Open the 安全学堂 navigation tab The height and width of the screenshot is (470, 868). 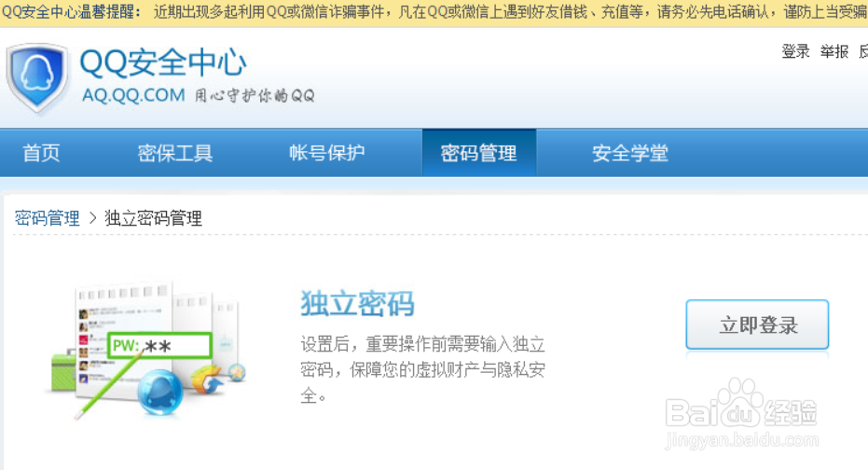(x=630, y=153)
